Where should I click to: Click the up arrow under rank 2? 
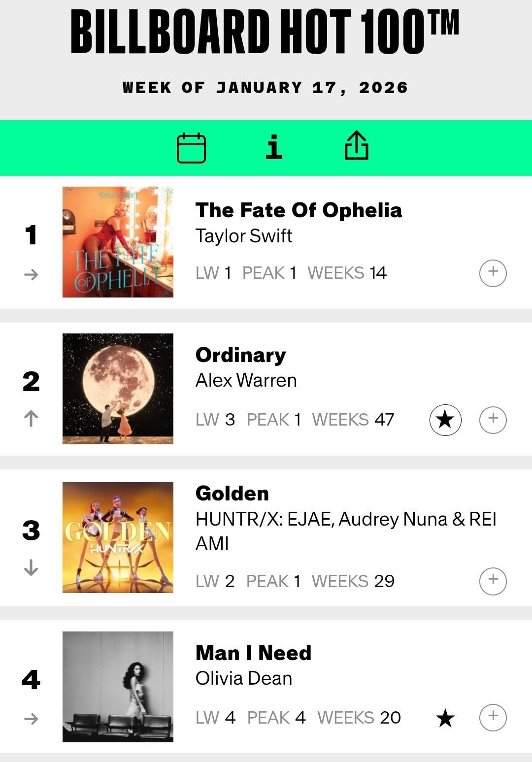pyautogui.click(x=31, y=419)
